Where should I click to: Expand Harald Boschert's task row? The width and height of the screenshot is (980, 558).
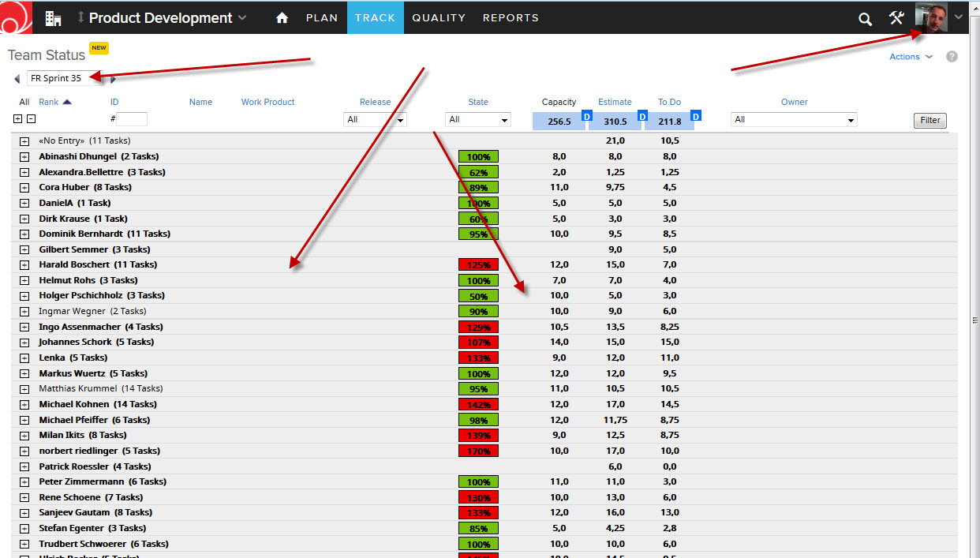pos(24,264)
